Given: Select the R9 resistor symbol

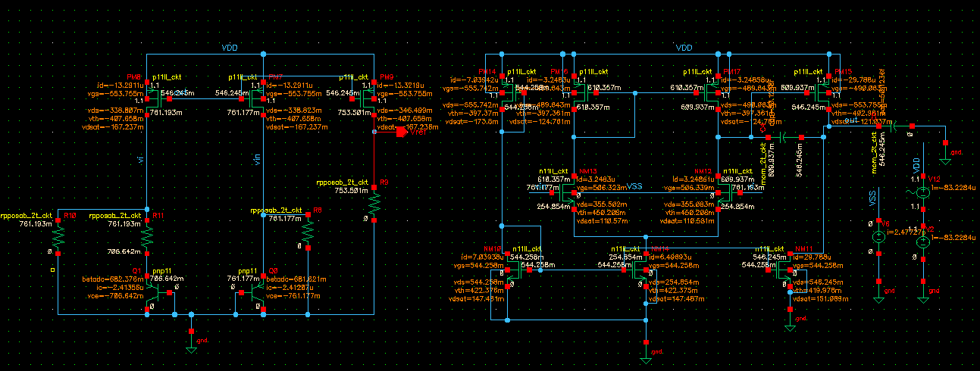Looking at the screenshot, I should [374, 202].
